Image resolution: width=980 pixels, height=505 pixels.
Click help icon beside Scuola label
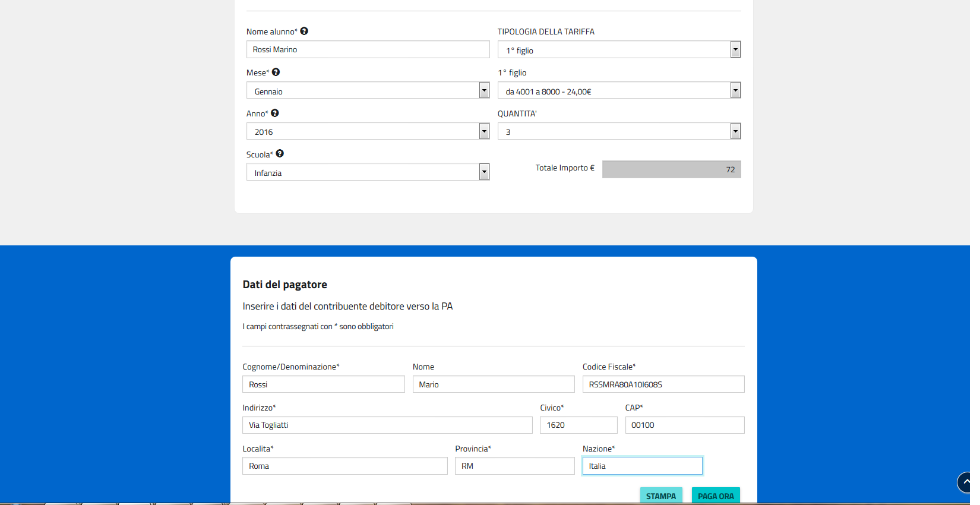pos(280,154)
